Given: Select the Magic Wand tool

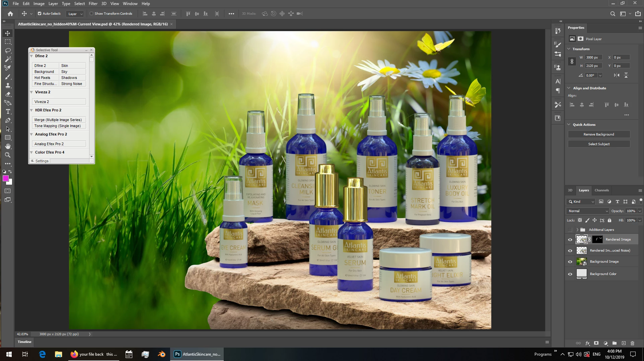Looking at the screenshot, I should 7,59.
